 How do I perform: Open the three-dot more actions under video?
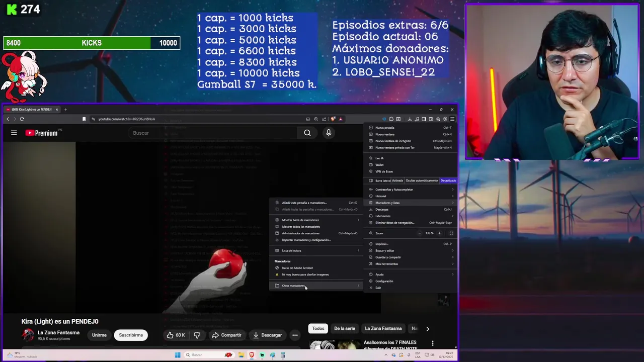(x=295, y=335)
